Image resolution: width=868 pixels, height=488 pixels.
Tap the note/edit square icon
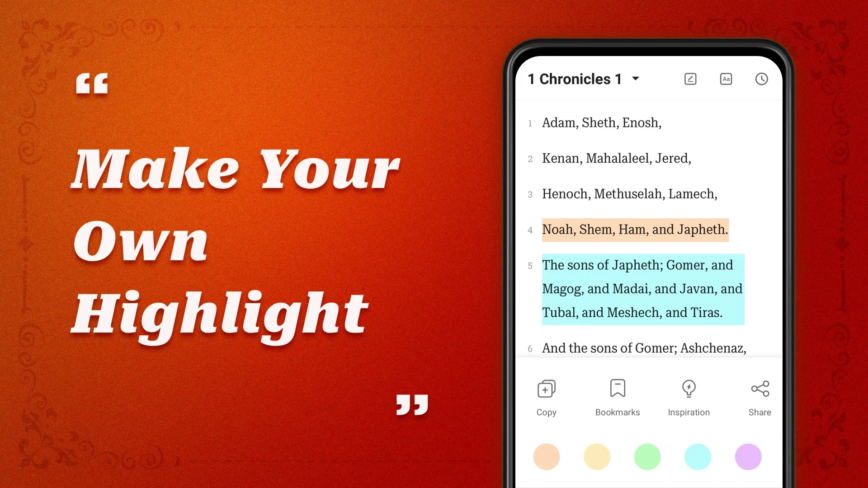tap(690, 78)
